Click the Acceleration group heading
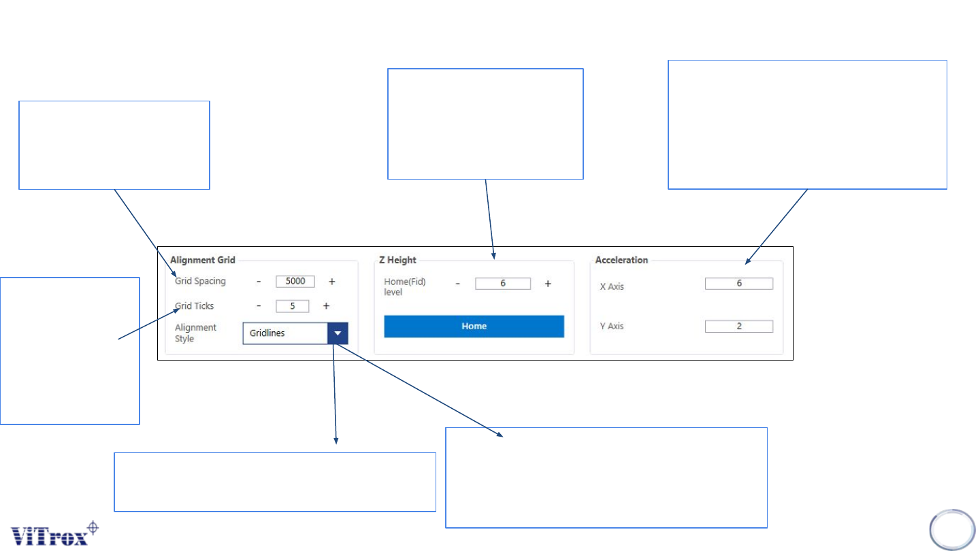This screenshot has width=980, height=551. coord(621,260)
